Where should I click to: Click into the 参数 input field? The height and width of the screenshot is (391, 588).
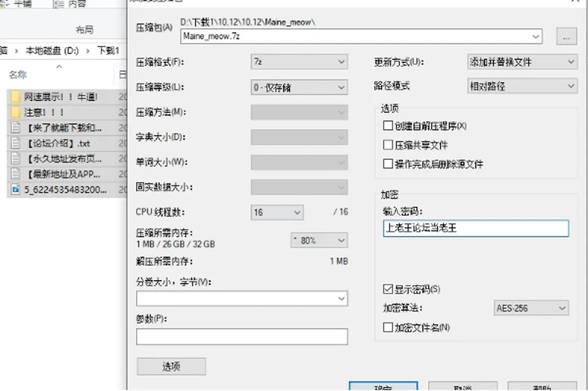(242, 336)
